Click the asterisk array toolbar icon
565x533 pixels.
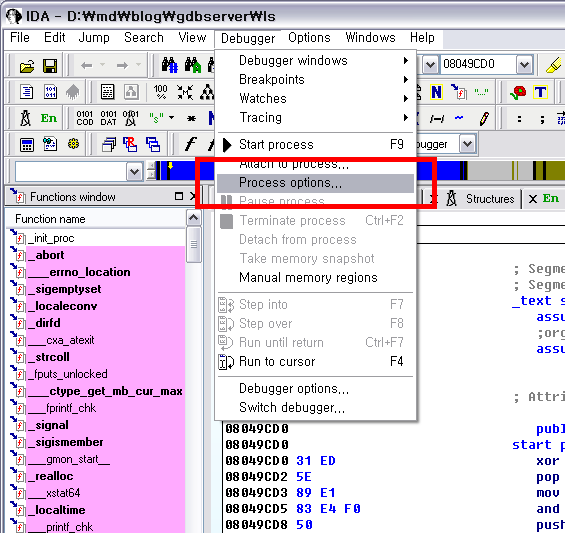point(192,119)
